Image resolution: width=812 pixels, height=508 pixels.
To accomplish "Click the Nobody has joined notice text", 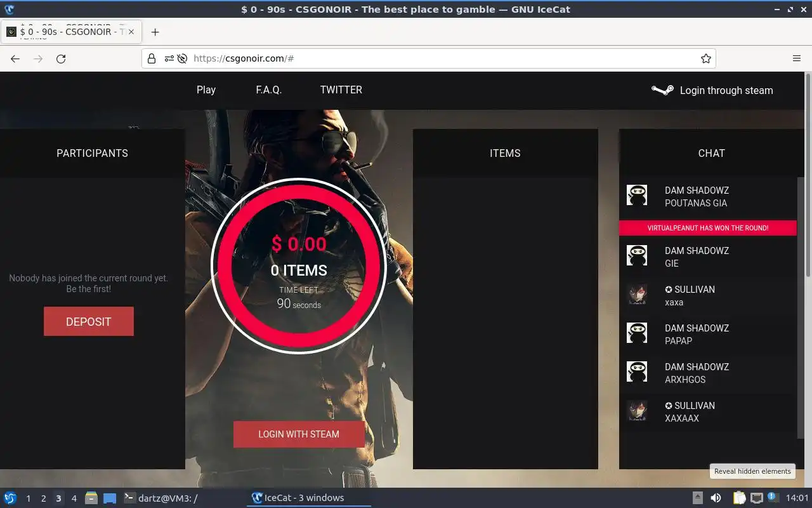I will [x=89, y=283].
